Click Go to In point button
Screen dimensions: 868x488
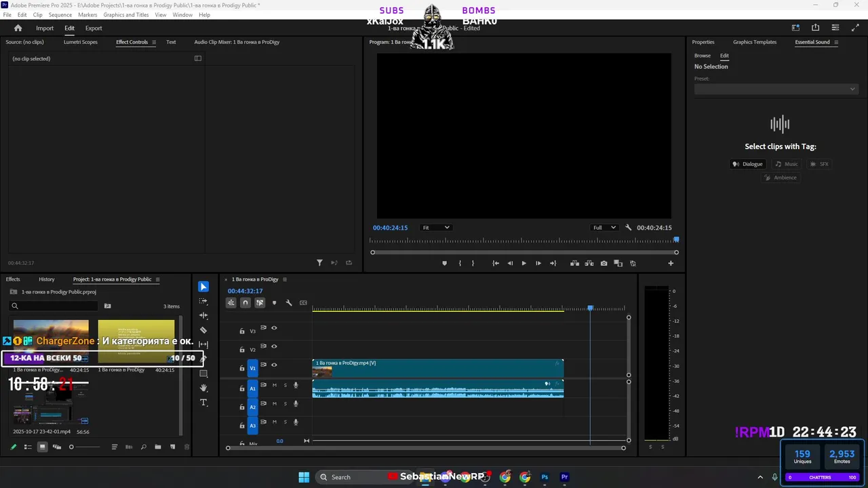pyautogui.click(x=496, y=263)
